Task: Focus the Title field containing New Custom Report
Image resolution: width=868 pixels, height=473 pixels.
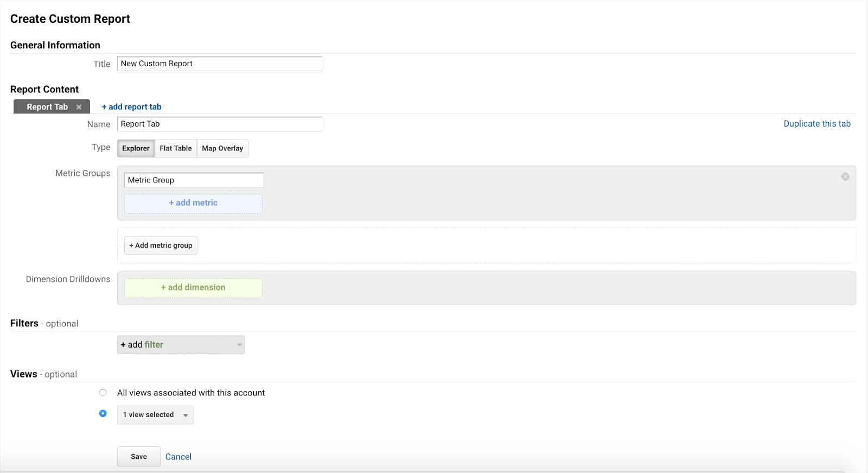Action: 220,64
